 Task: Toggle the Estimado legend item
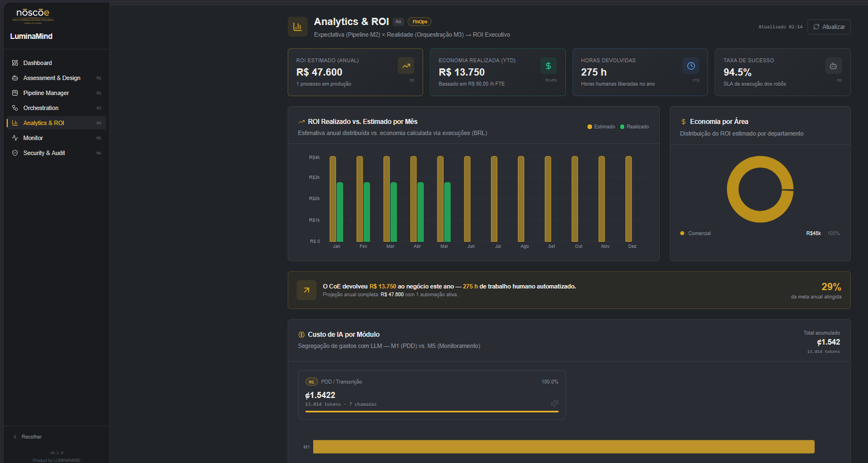click(601, 127)
